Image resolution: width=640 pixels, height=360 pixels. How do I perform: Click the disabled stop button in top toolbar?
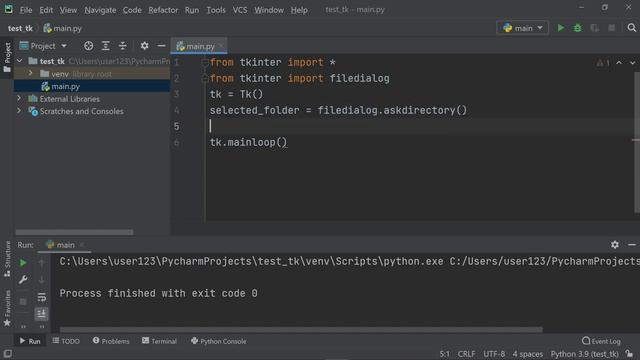coord(611,28)
